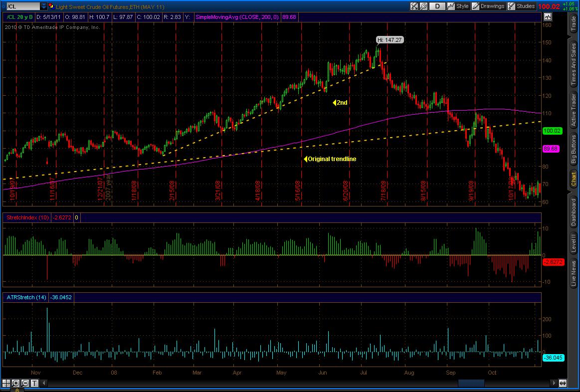580x392 pixels.
Task: Click the chart grid layout icon
Action: tap(6, 383)
